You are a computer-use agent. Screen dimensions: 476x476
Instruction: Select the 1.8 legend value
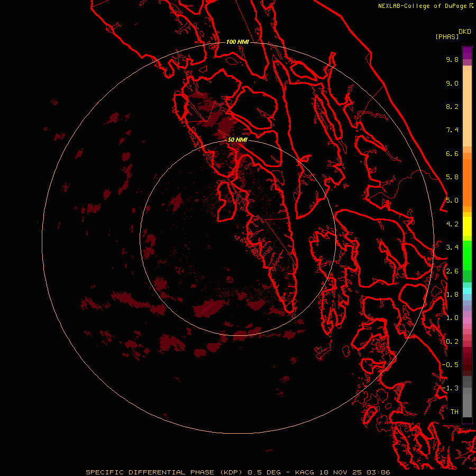452,295
